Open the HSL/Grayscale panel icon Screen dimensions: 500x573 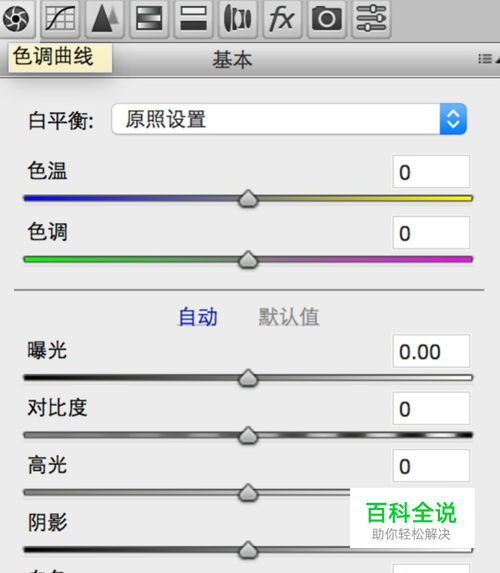point(149,18)
